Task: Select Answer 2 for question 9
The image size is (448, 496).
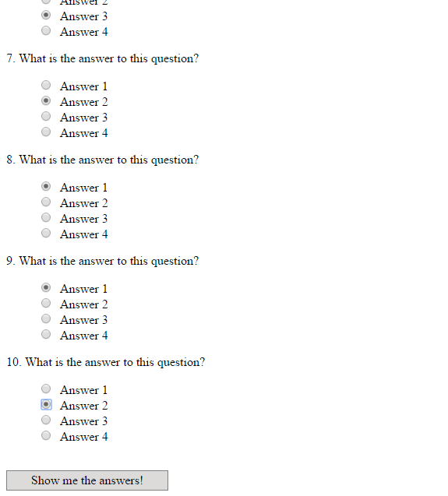Action: click(46, 303)
